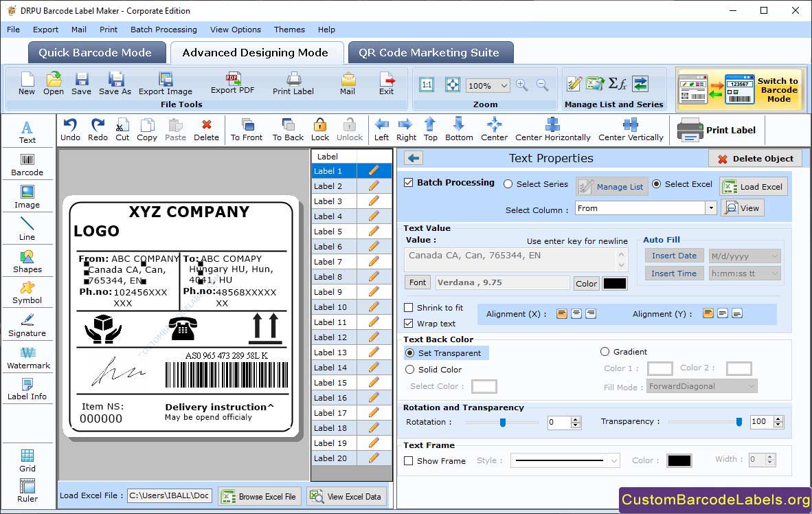
Task: Click the Manage List button
Action: click(x=611, y=186)
